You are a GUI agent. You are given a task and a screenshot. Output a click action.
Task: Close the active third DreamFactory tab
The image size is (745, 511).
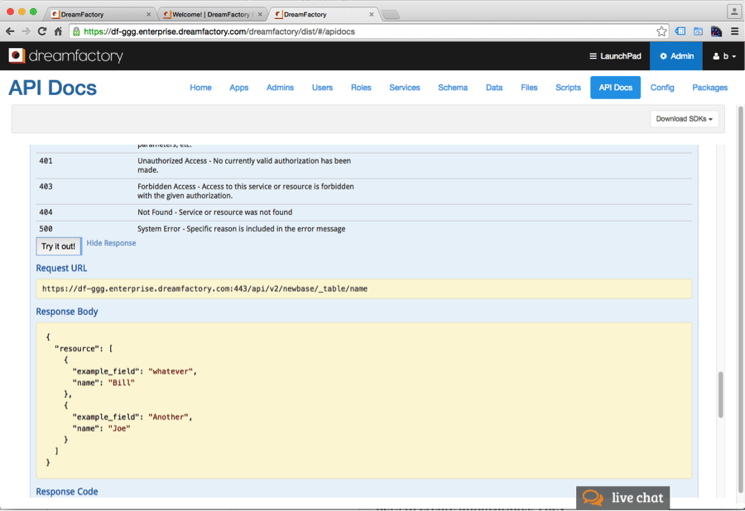click(371, 14)
